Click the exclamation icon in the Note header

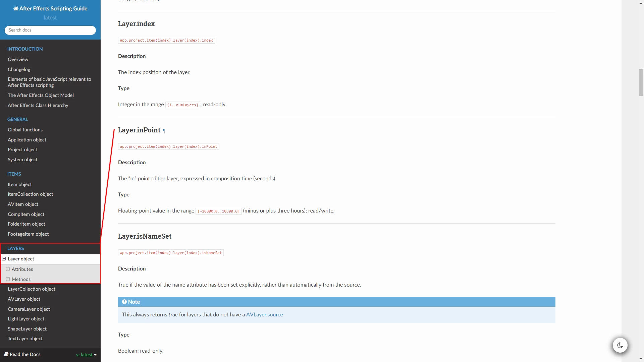pyautogui.click(x=124, y=302)
